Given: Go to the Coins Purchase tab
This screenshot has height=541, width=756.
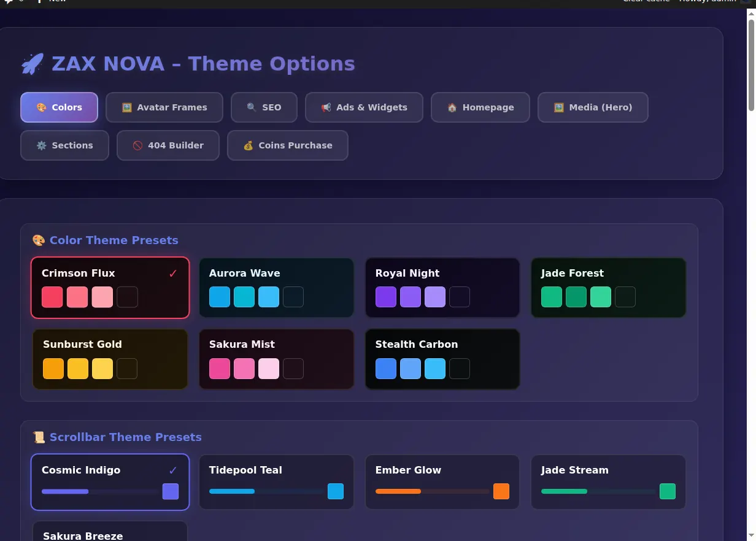Looking at the screenshot, I should coord(288,145).
